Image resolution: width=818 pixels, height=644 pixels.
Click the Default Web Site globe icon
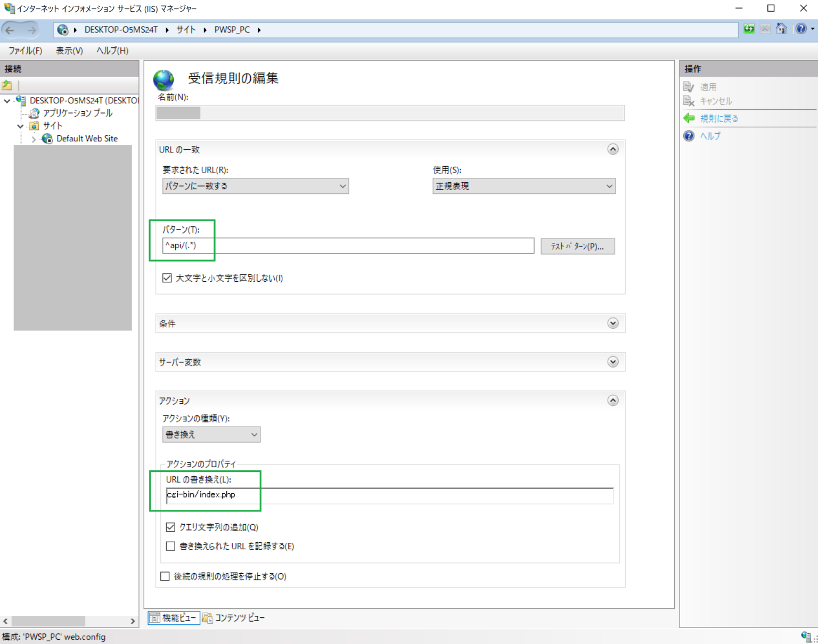pos(47,138)
